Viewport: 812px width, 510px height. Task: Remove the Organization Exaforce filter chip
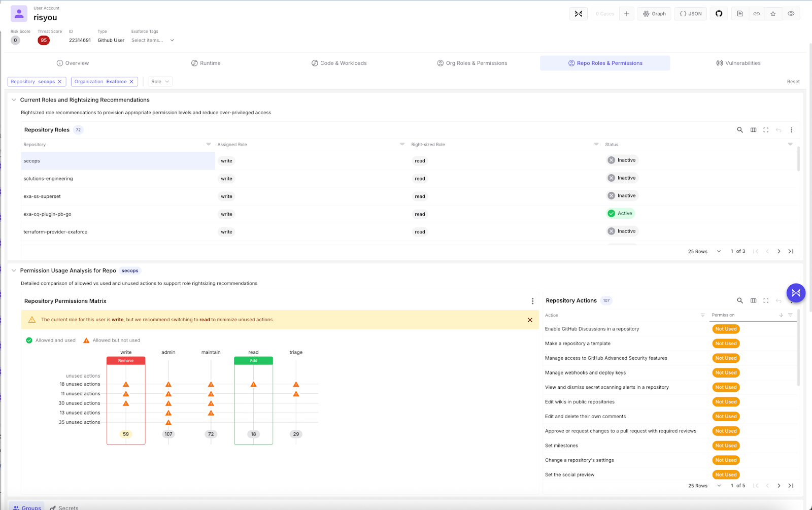[131, 82]
